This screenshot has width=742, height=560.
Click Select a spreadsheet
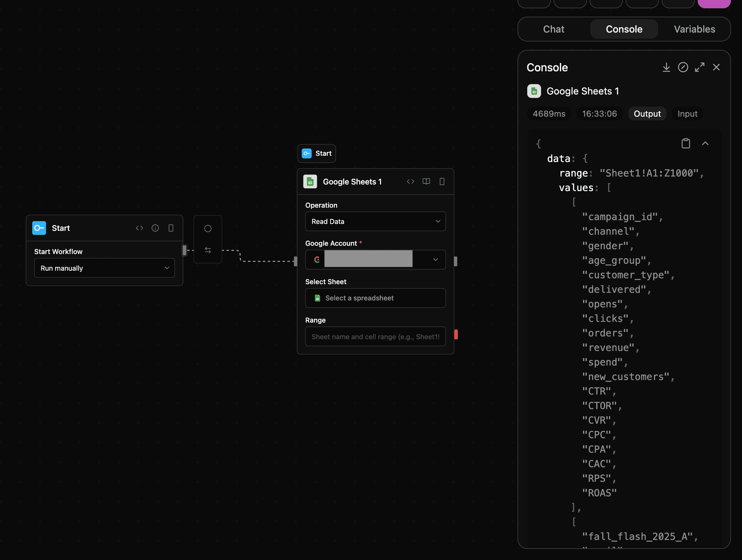pos(375,298)
